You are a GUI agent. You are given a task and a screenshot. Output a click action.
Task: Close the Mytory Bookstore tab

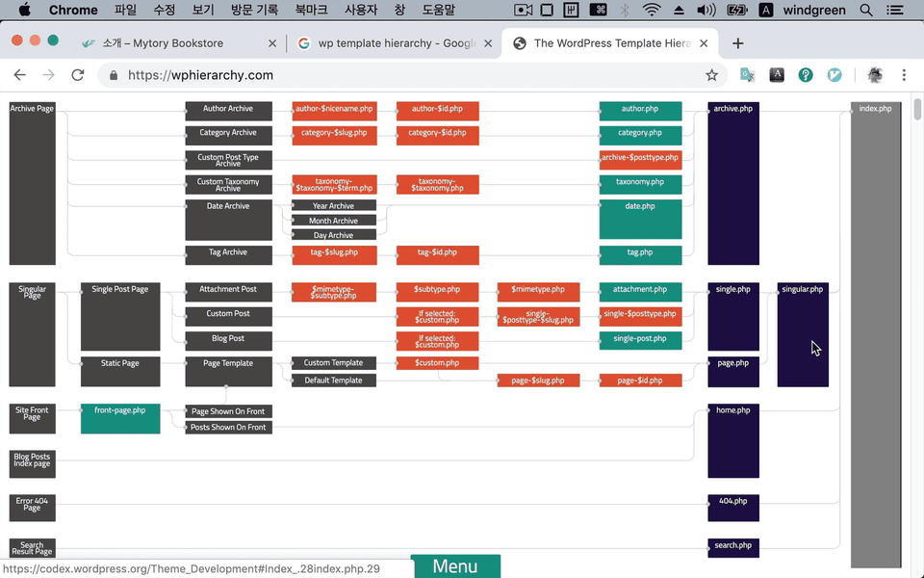(272, 43)
